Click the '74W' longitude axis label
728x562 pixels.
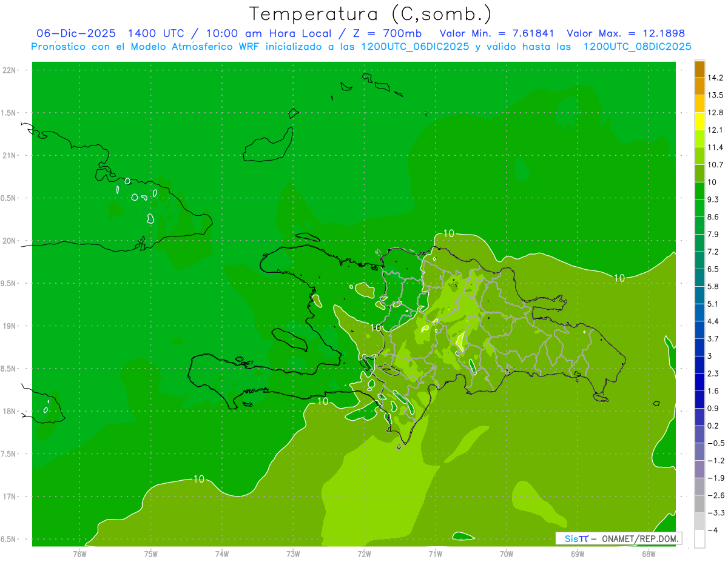pyautogui.click(x=221, y=554)
